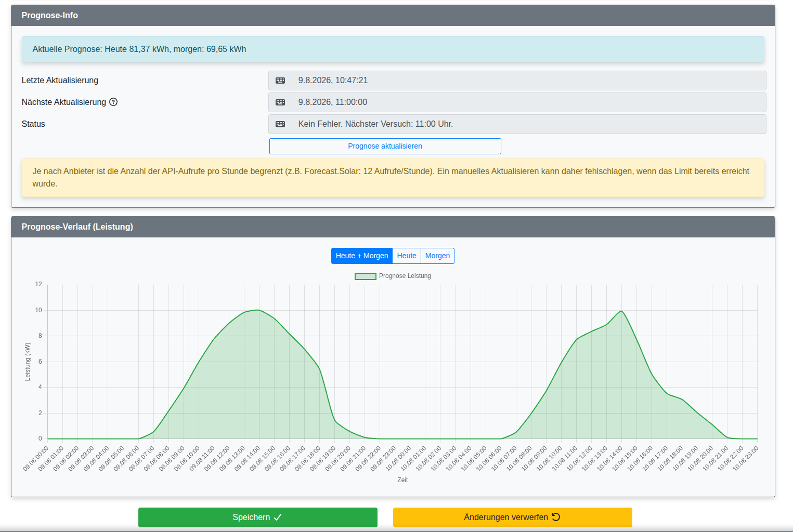Viewport: 793px width, 532px height.
Task: Click chart peak near 09.08 14:00
Action: coord(259,310)
